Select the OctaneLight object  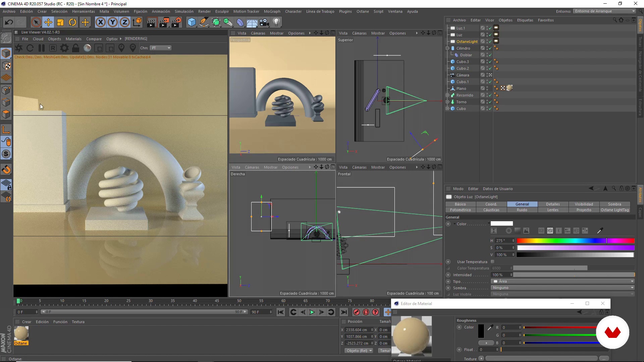tap(467, 42)
